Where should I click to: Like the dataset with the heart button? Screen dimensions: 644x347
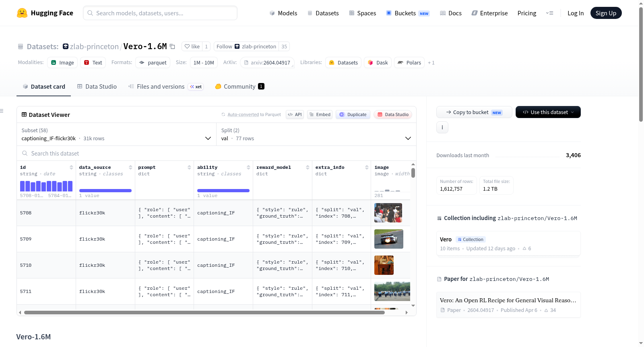tap(192, 46)
